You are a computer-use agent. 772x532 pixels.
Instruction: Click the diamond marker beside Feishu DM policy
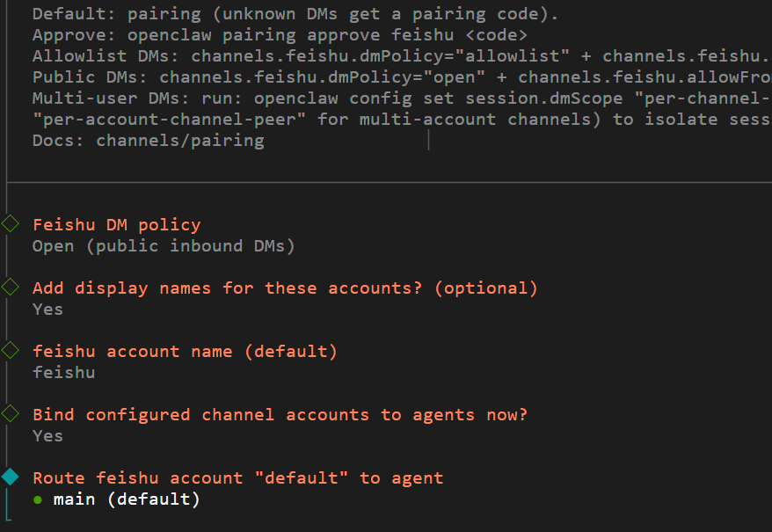coord(10,224)
